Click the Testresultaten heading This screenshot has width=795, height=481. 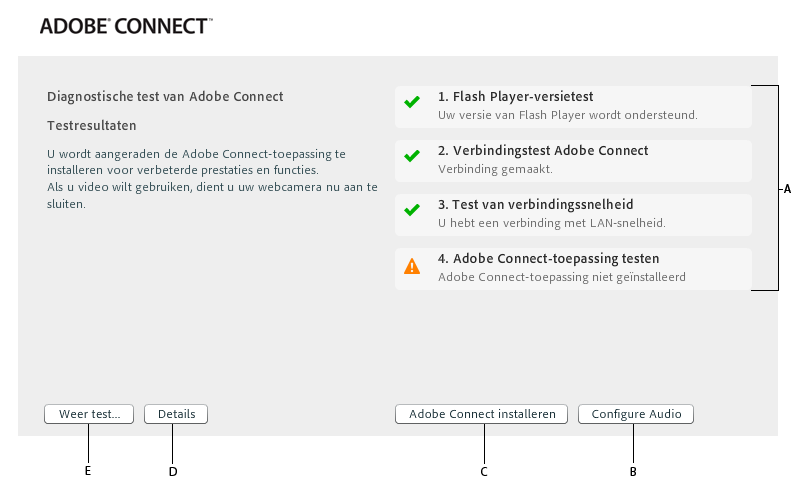92,126
